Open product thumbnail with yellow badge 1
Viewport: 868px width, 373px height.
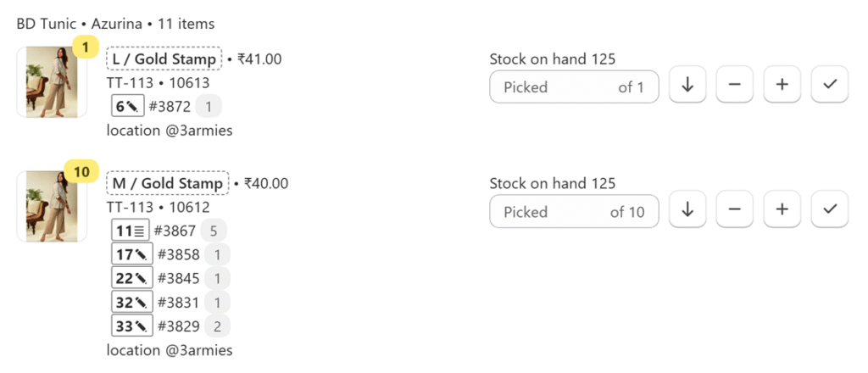[52, 81]
